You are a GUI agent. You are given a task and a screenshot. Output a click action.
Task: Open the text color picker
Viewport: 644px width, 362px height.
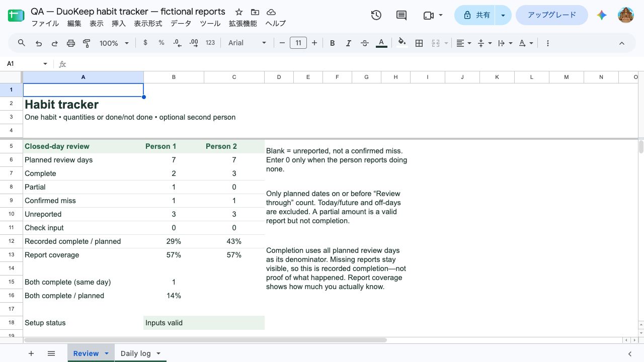(x=381, y=43)
